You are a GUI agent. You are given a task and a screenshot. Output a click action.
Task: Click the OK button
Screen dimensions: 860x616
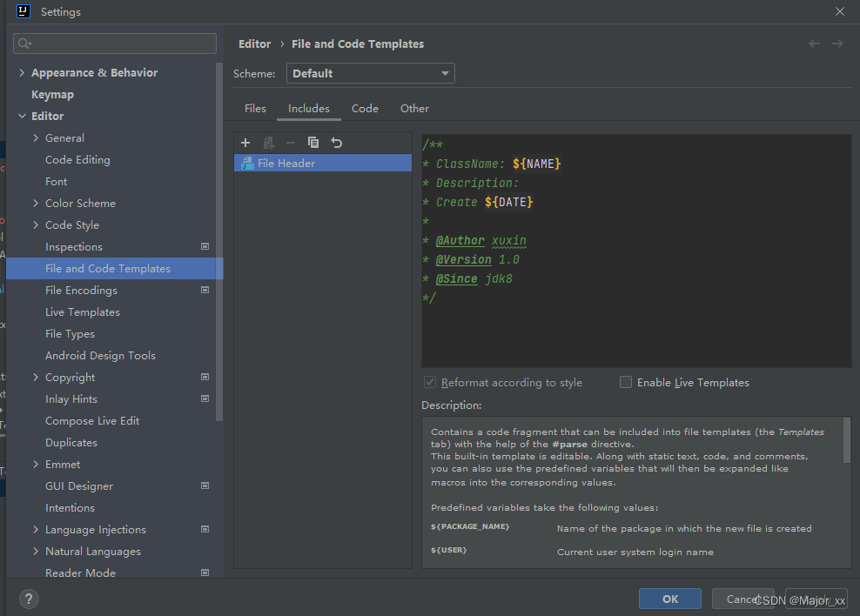[x=669, y=599]
